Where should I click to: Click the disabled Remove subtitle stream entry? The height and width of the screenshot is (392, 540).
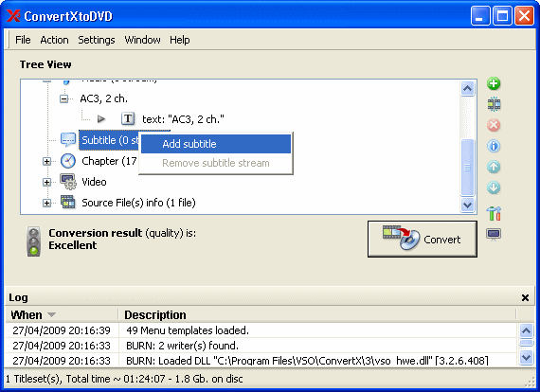pos(216,163)
